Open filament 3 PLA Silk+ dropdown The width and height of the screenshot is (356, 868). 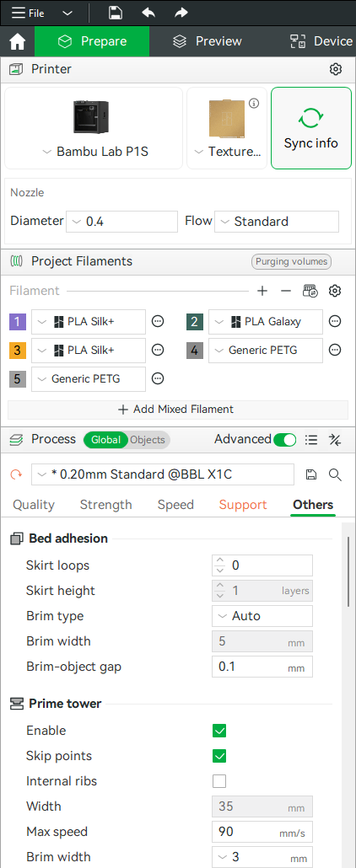pos(89,350)
